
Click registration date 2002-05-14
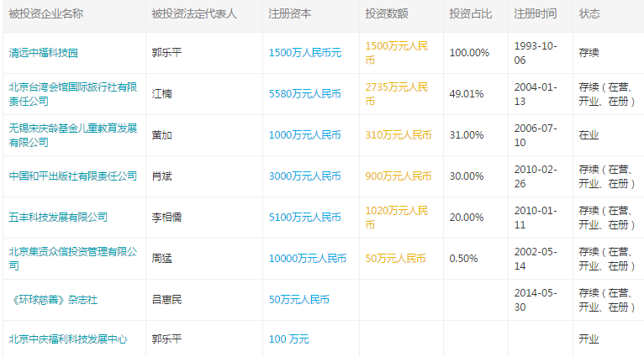[x=536, y=259]
